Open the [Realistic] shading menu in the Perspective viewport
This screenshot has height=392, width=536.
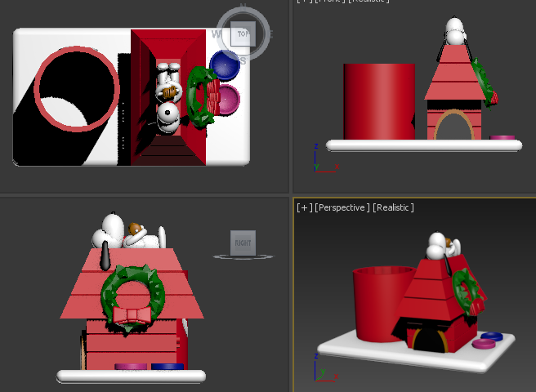393,207
